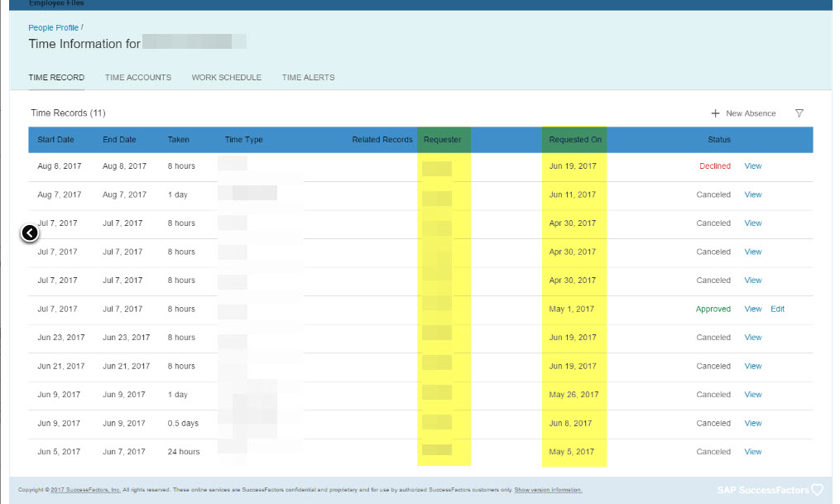The height and width of the screenshot is (504, 840).
Task: View the Jun 23, 2017 record
Action: pyautogui.click(x=752, y=338)
